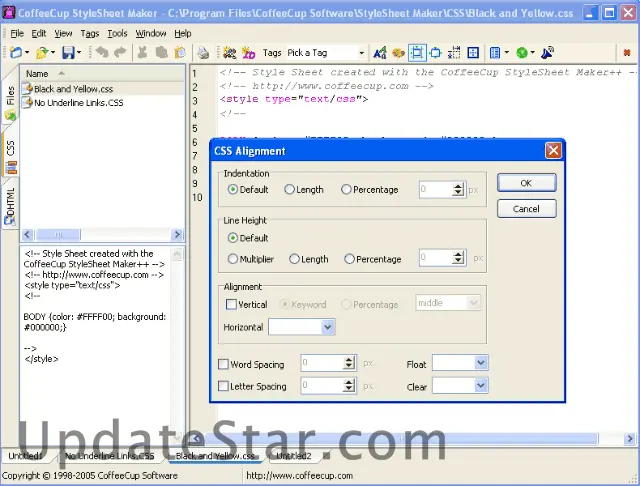Expand the New file button dropdown arrow
The image size is (640, 486).
[x=27, y=53]
